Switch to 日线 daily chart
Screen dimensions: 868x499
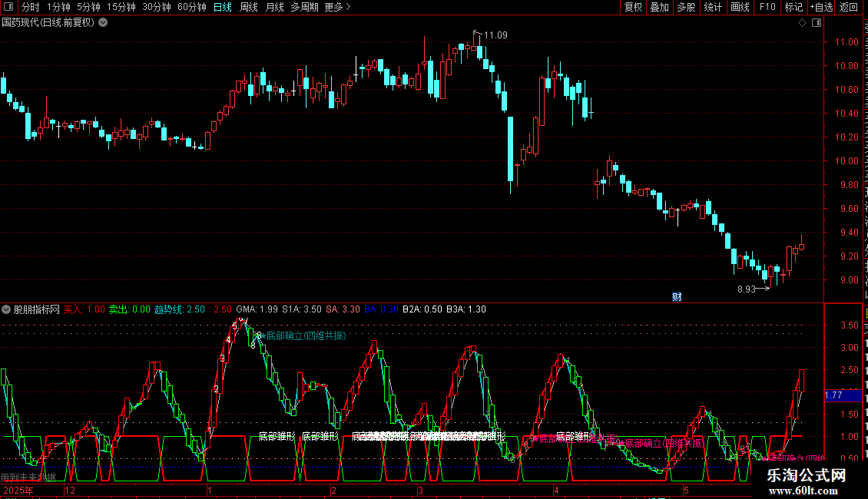[x=223, y=7]
